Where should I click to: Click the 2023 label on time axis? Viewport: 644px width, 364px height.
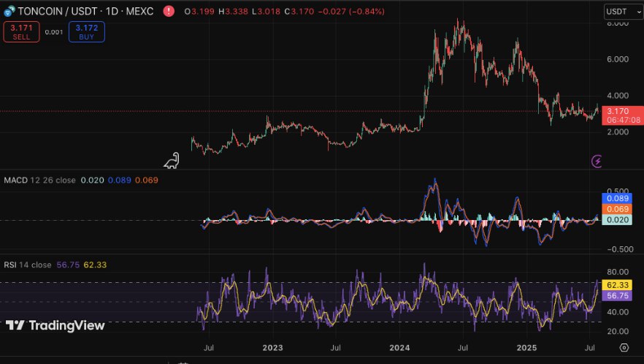[x=273, y=348]
